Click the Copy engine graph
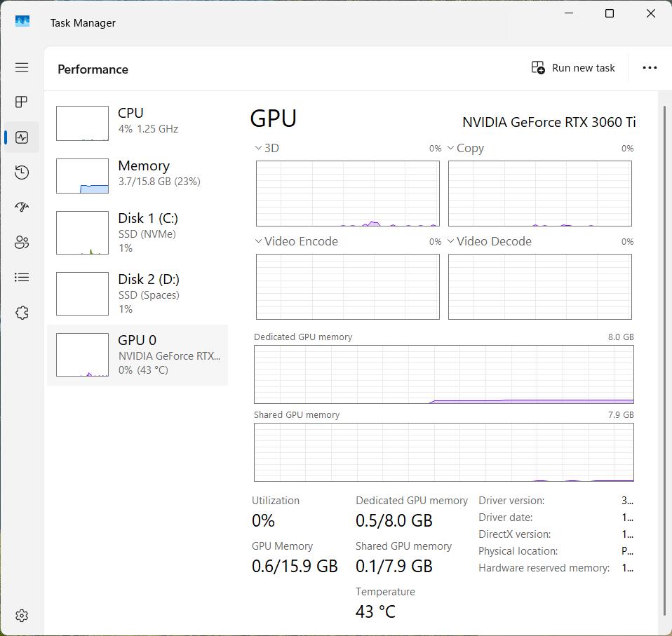The width and height of the screenshot is (672, 636). tap(540, 194)
